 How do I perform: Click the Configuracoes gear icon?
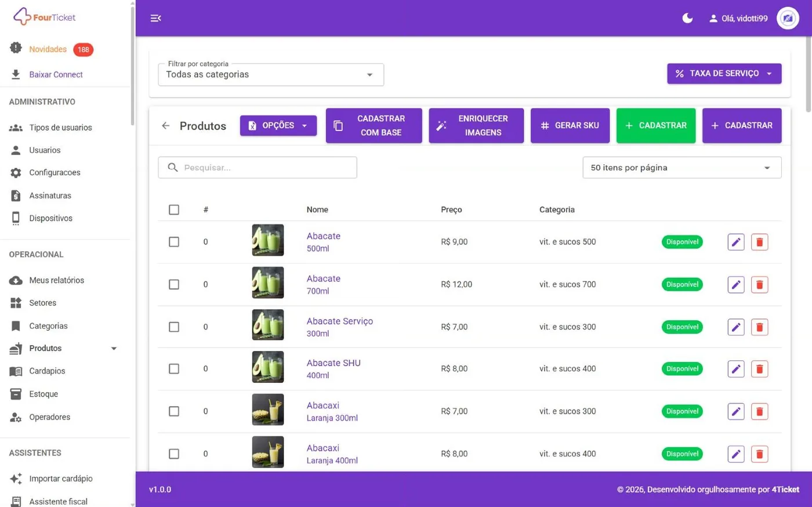click(16, 172)
